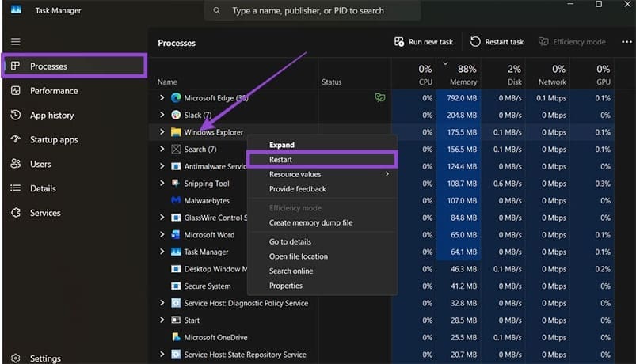The height and width of the screenshot is (364, 636).
Task: Click the Details sidebar icon
Action: coord(15,188)
